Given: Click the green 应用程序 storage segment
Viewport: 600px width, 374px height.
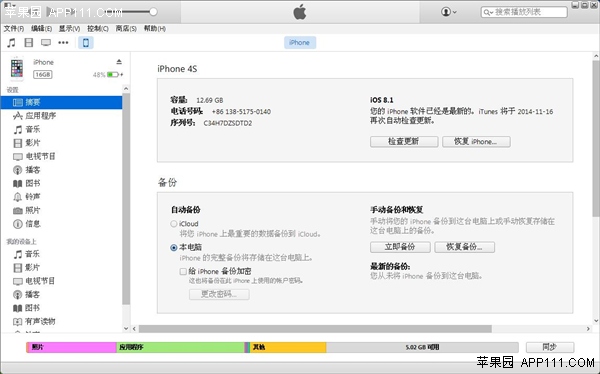Looking at the screenshot, I should pos(181,347).
